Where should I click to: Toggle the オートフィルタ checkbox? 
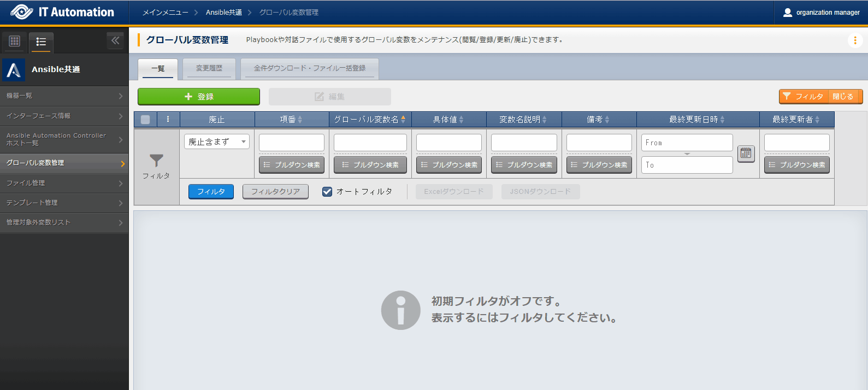pyautogui.click(x=327, y=192)
